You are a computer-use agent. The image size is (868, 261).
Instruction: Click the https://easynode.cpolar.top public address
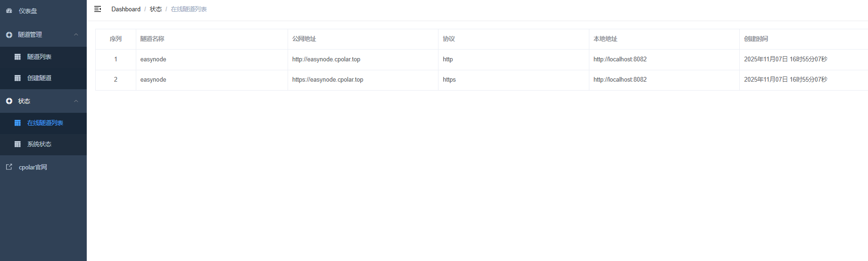coord(327,80)
